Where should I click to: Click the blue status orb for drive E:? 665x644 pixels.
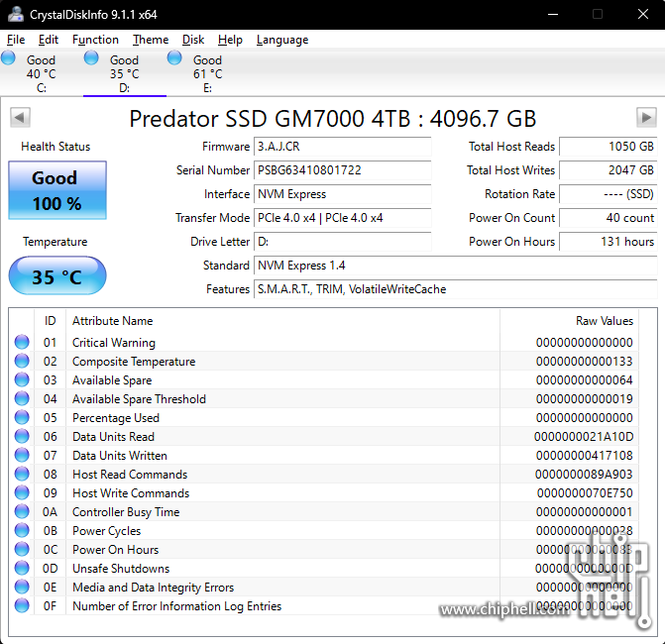(174, 57)
